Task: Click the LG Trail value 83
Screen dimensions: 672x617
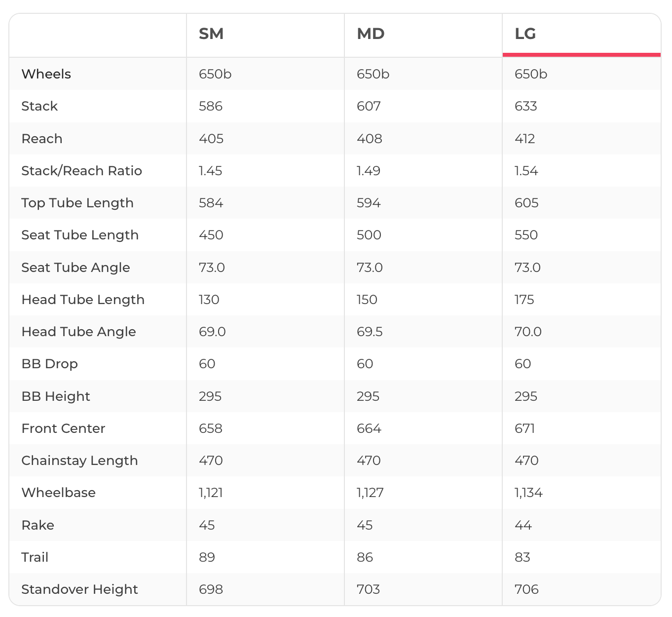Action: 523,557
